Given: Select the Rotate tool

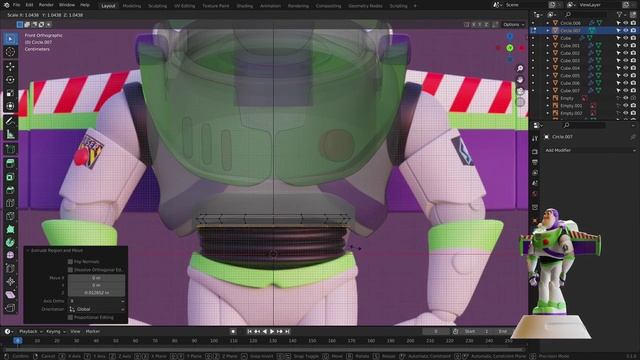Looking at the screenshot, I should 10,80.
